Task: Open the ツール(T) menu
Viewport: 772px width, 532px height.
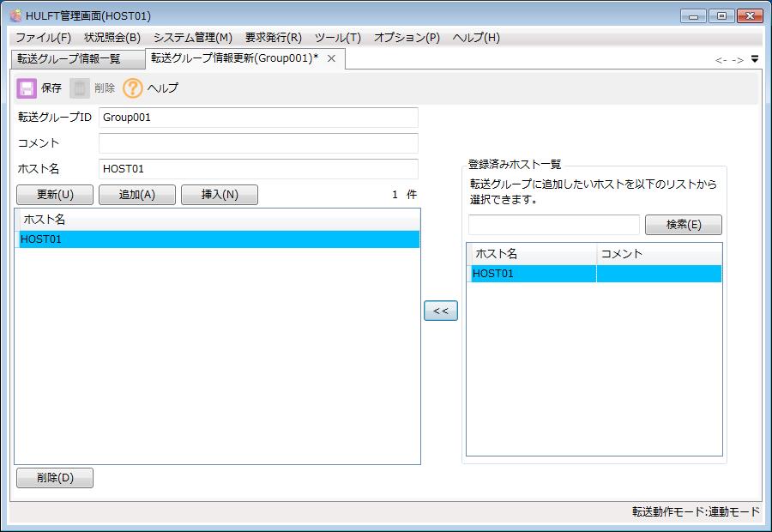Action: (337, 38)
